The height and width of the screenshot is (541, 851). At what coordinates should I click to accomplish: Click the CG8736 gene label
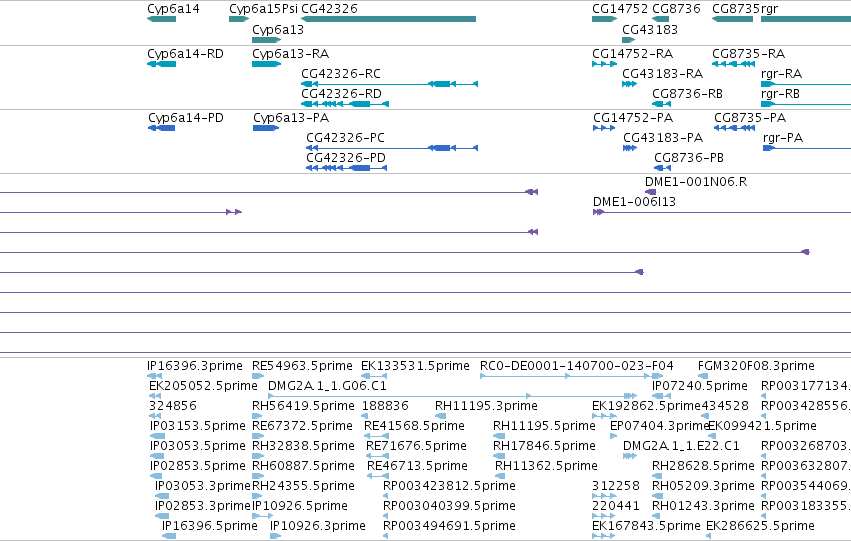click(676, 9)
